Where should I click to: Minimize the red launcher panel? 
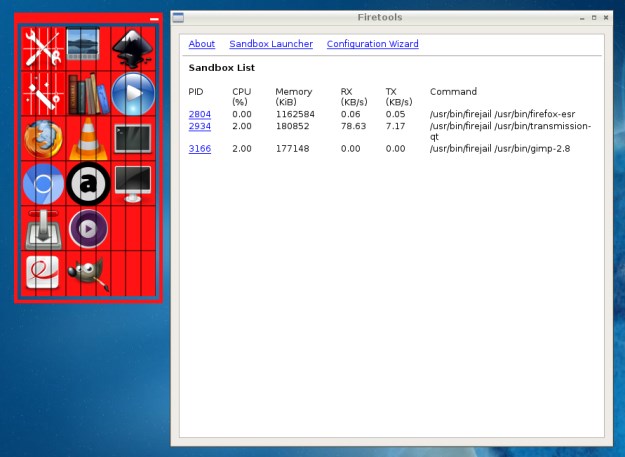[153, 20]
